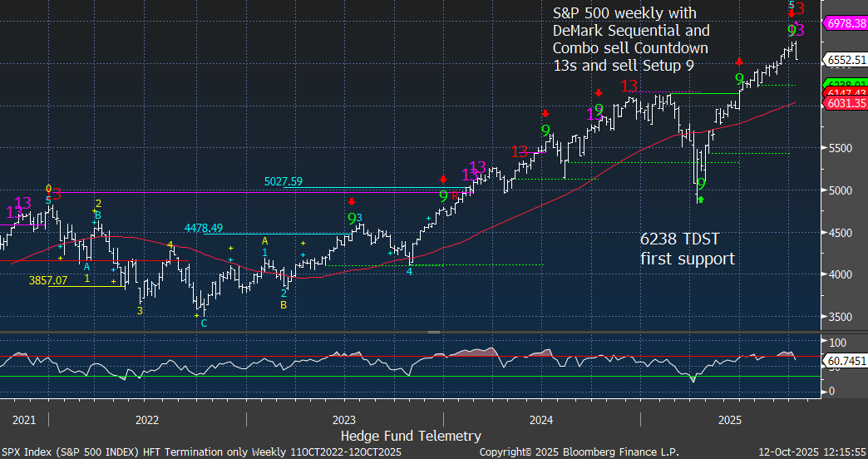Click the green up arrow below the 2025 low
The height and width of the screenshot is (459, 868).
(x=700, y=199)
